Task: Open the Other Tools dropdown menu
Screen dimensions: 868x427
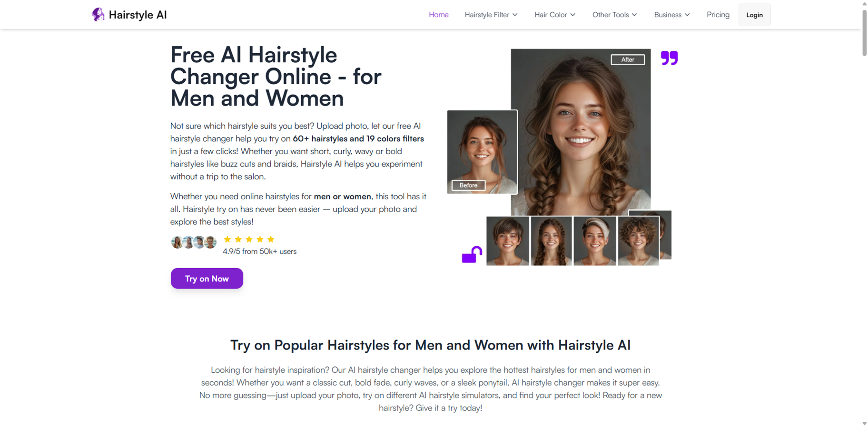Action: (614, 15)
